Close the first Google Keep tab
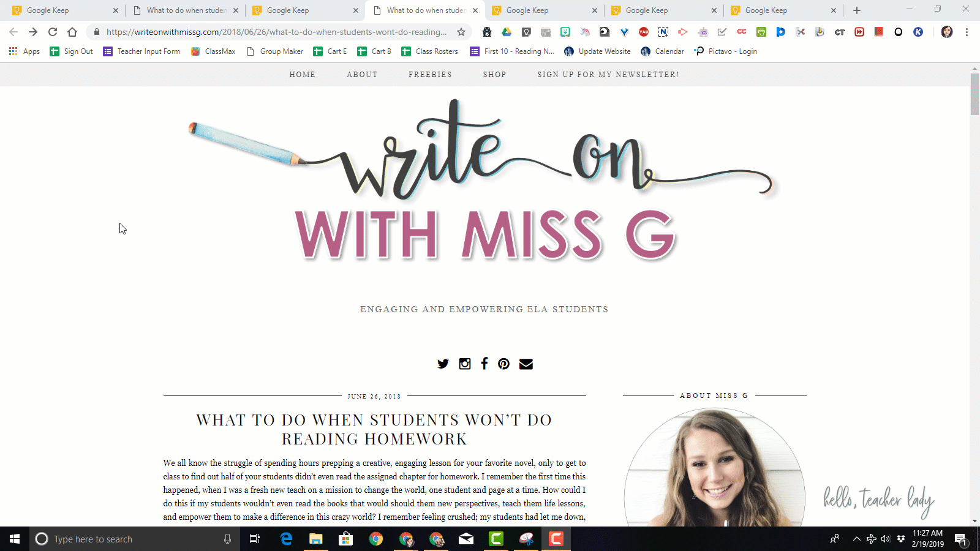980x551 pixels. [x=116, y=10]
